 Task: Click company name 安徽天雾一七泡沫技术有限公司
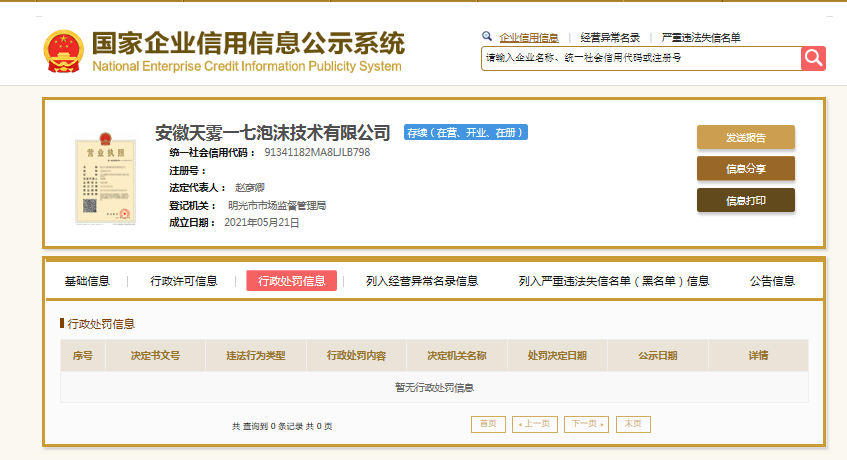273,132
